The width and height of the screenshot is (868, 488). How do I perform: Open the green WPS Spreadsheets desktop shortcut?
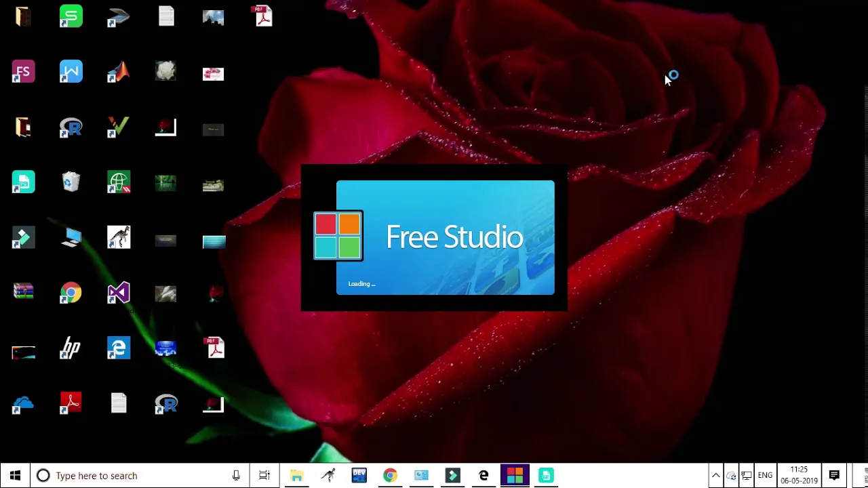(71, 16)
